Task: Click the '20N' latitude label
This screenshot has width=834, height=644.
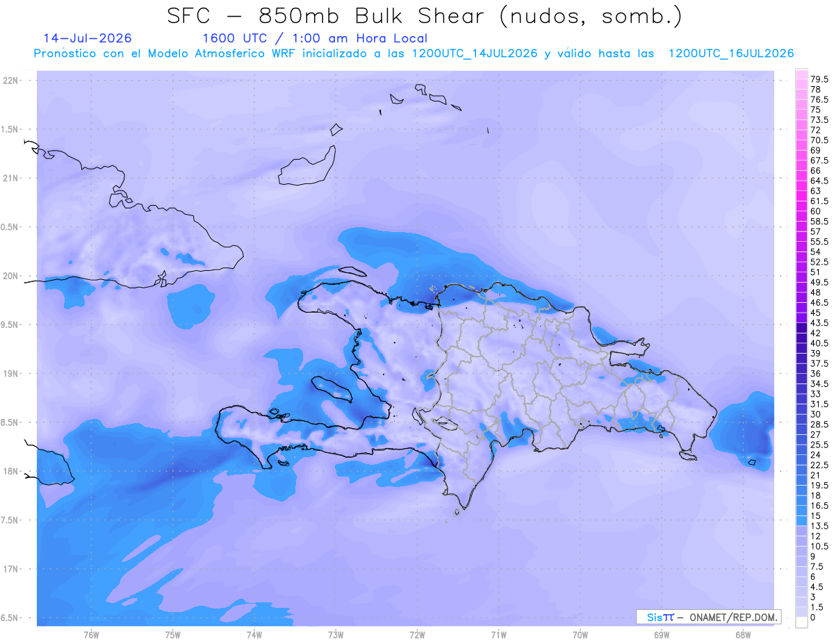Action: [12, 276]
